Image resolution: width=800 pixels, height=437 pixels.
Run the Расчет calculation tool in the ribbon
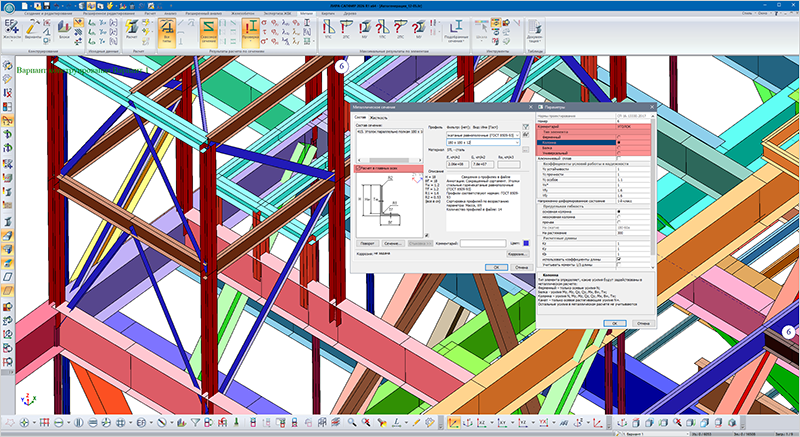pos(132,30)
